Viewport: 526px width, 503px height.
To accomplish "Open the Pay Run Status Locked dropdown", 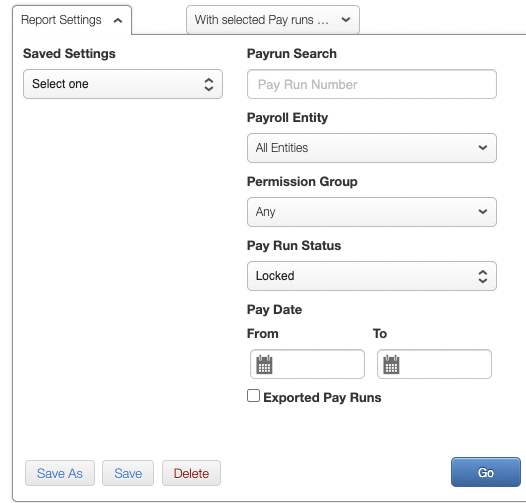I will tap(372, 276).
